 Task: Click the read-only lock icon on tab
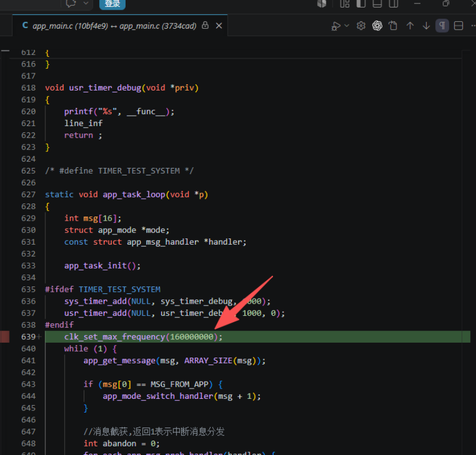(205, 25)
